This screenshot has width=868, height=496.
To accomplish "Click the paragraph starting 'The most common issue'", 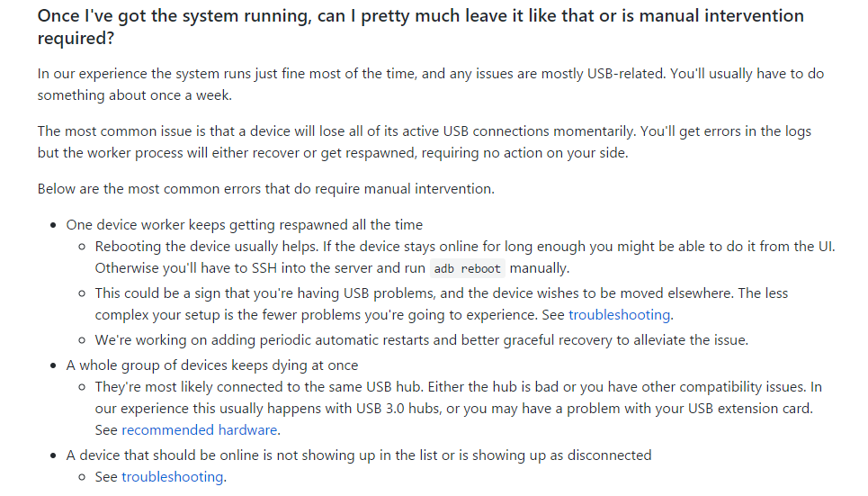I will [424, 142].
